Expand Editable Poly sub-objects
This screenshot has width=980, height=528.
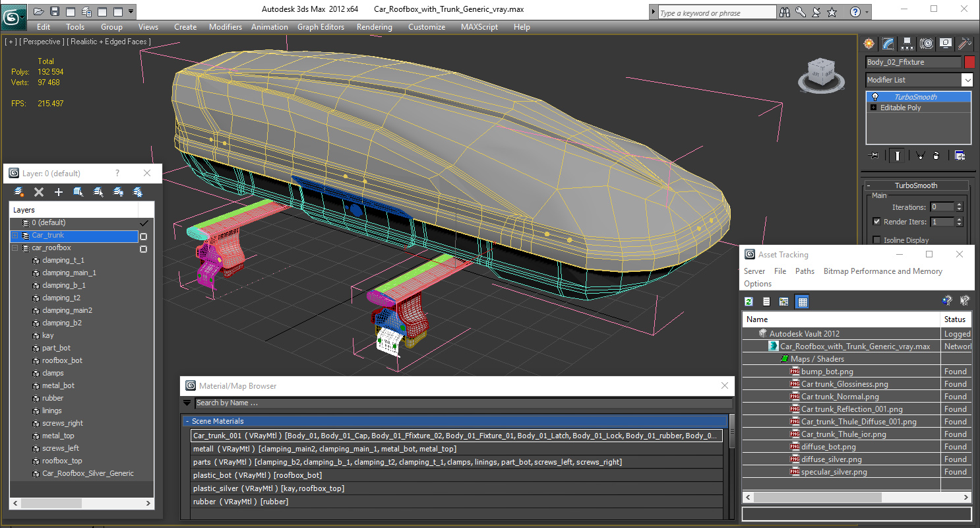point(874,108)
